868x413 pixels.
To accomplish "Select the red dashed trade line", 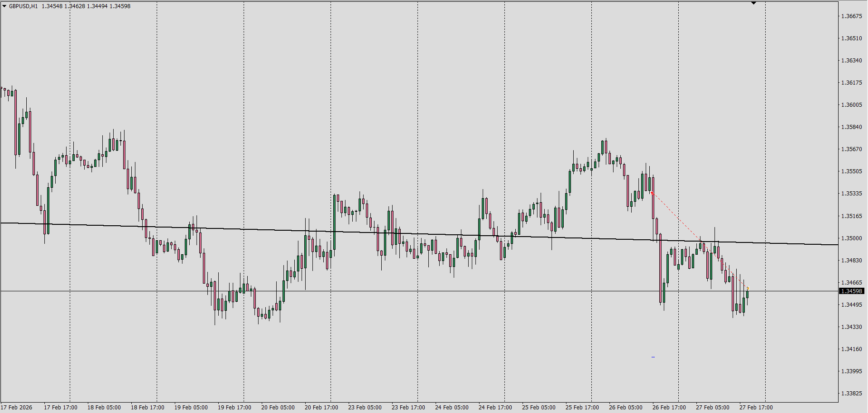I will (700, 241).
